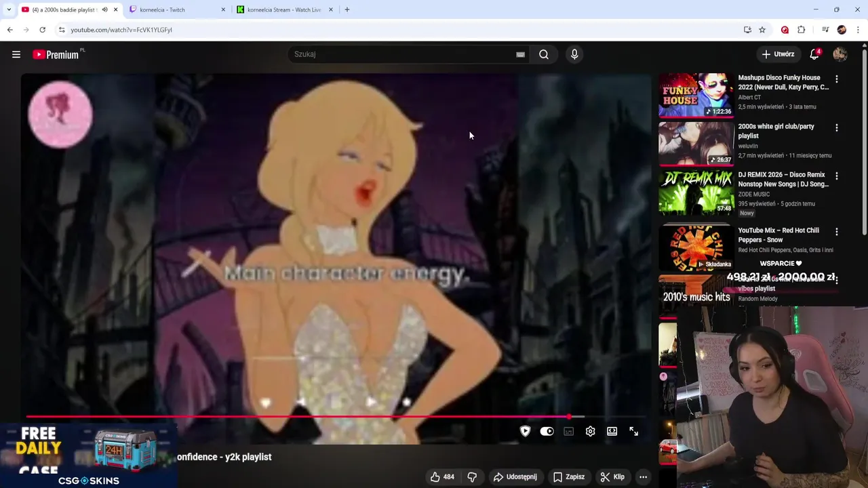Open the Red Hot Chili Peppers mix thumbnail

point(696,247)
